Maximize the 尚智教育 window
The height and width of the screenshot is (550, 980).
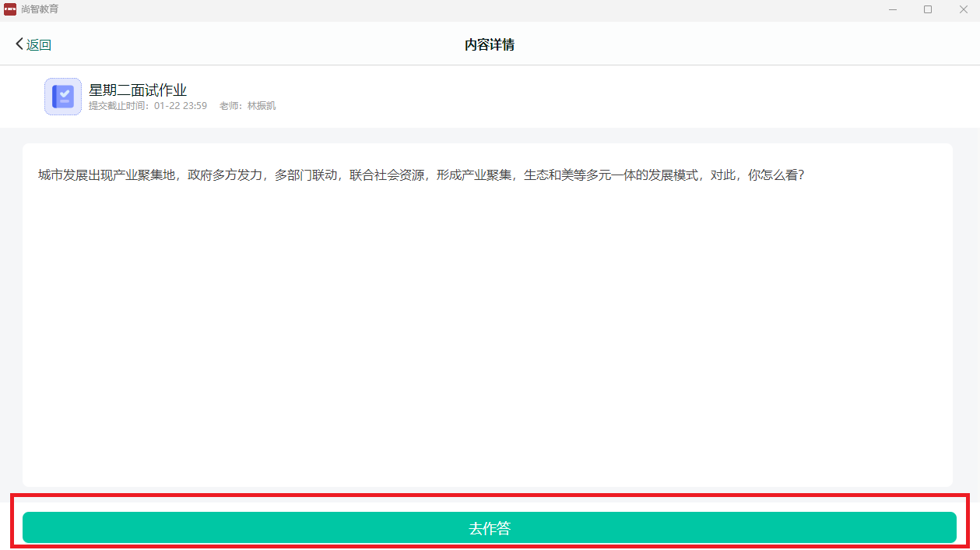(928, 9)
